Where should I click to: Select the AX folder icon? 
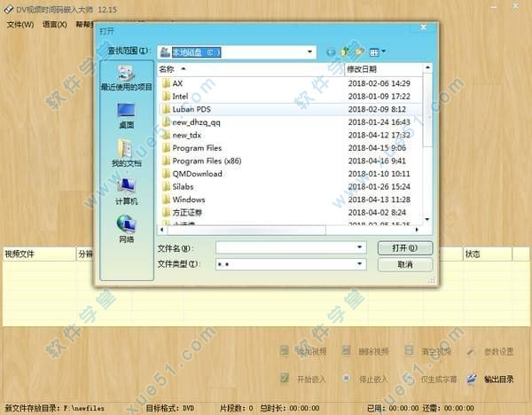click(167, 83)
